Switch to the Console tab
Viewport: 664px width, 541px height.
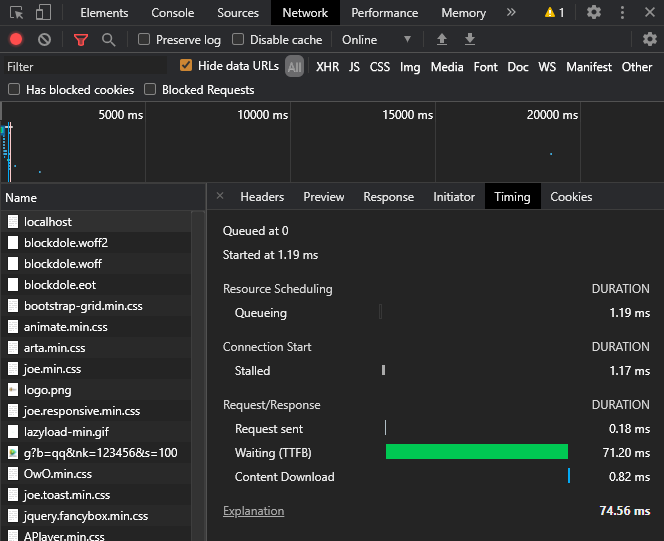coord(173,13)
